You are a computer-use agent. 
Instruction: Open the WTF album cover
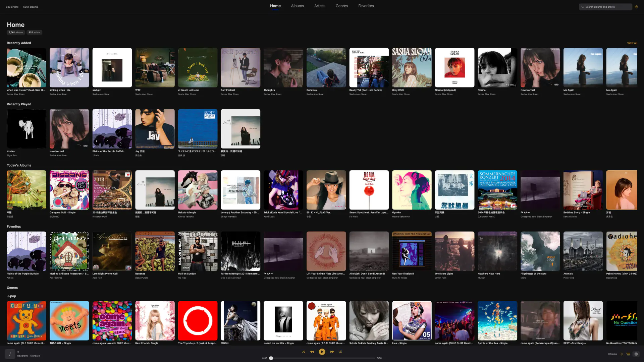155,68
